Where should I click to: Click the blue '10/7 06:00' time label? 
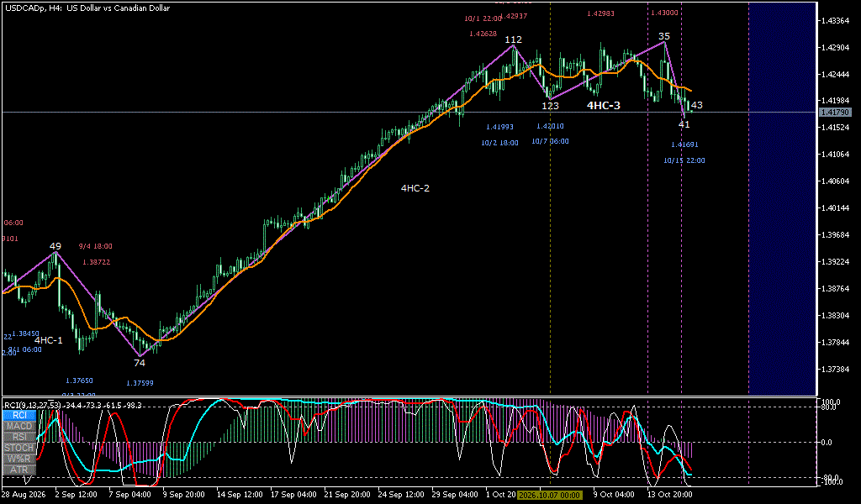pos(550,141)
